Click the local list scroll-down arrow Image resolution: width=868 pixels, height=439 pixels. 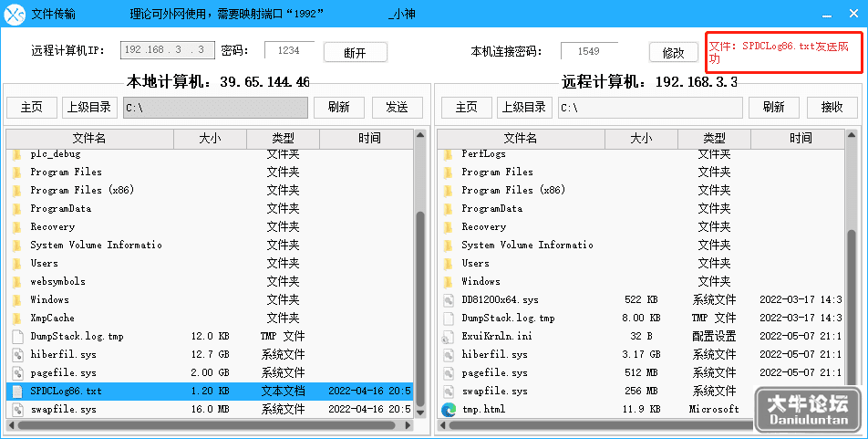420,413
